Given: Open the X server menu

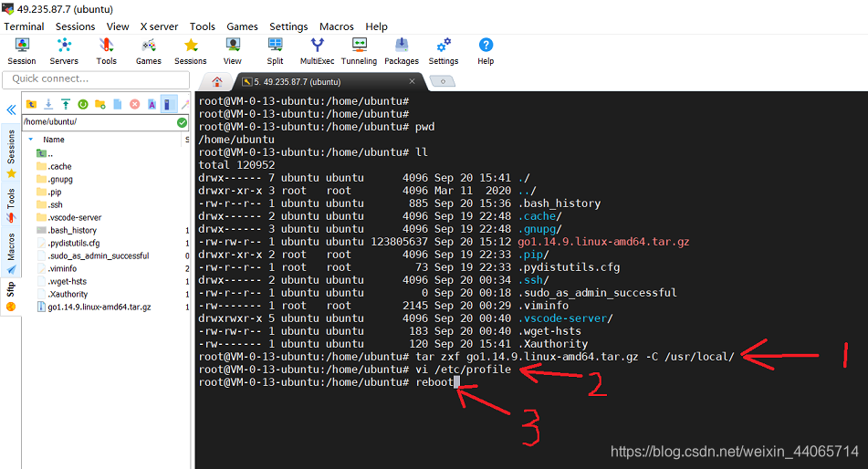Looking at the screenshot, I should [x=159, y=26].
